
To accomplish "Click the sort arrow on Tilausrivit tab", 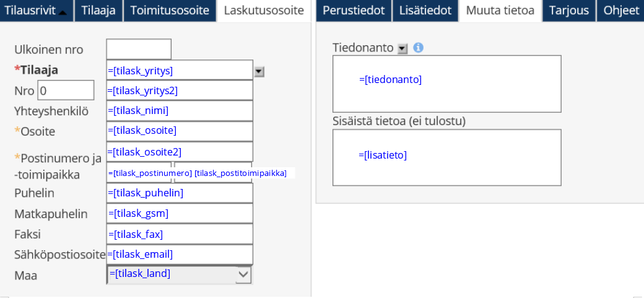I will tap(63, 12).
